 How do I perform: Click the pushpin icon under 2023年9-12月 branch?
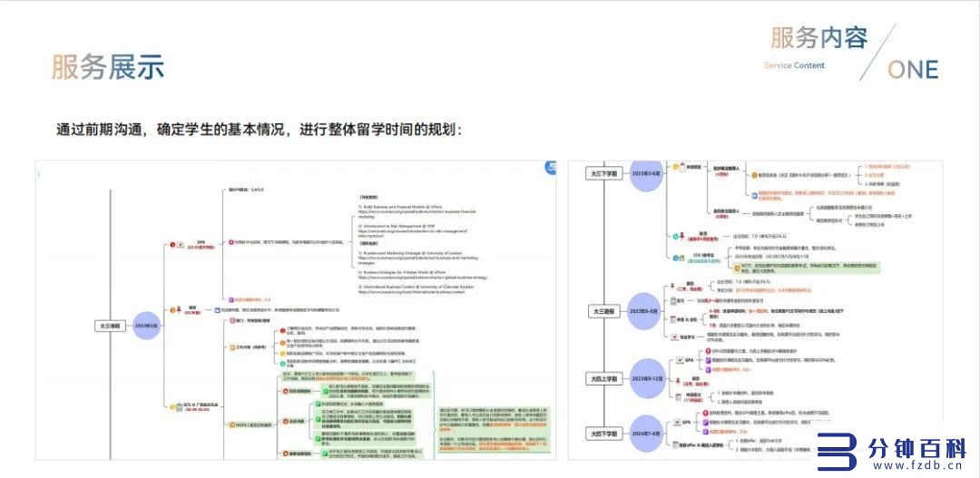tap(676, 379)
